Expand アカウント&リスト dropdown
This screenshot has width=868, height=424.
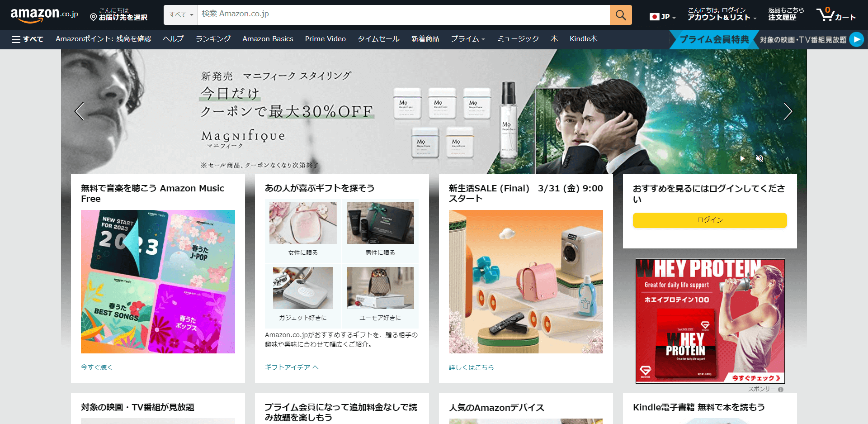(x=722, y=14)
